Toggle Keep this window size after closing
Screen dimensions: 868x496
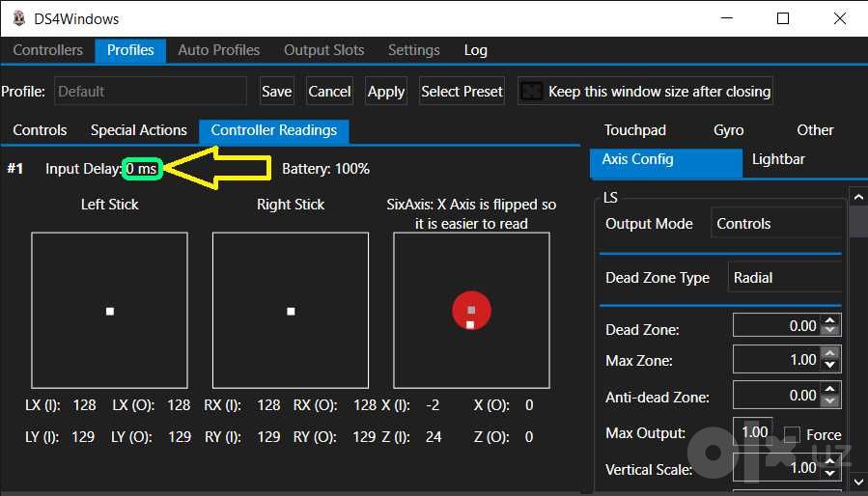(x=646, y=92)
